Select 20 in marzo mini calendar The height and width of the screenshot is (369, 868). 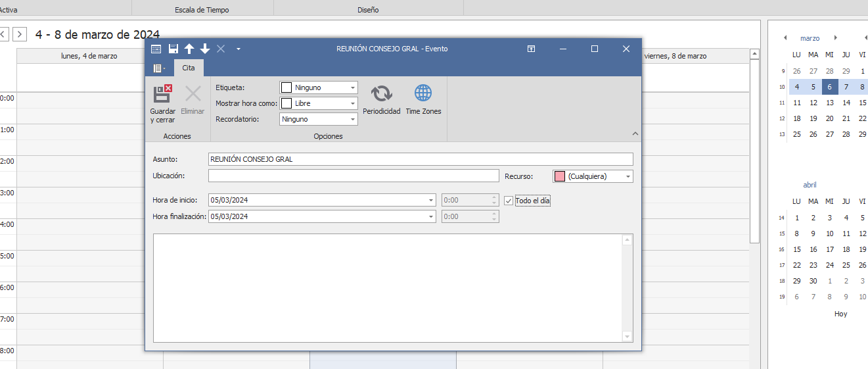pyautogui.click(x=830, y=118)
